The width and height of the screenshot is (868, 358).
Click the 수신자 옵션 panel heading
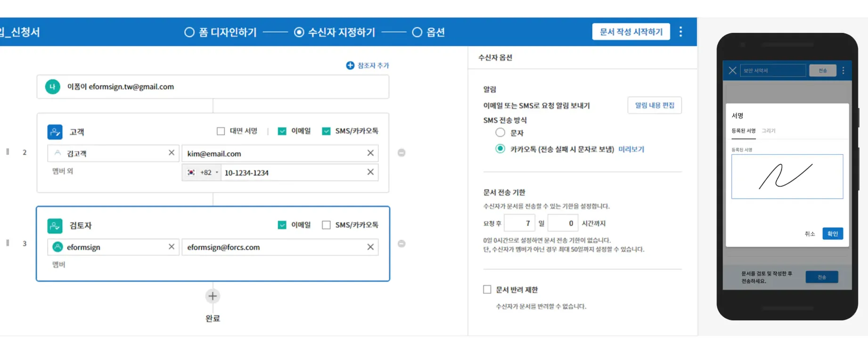tap(495, 58)
